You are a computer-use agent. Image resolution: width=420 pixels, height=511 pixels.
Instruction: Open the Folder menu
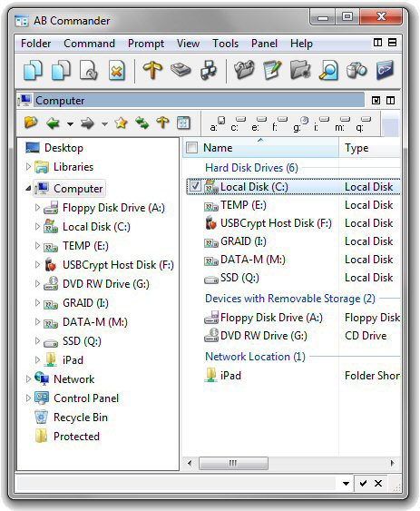(36, 44)
